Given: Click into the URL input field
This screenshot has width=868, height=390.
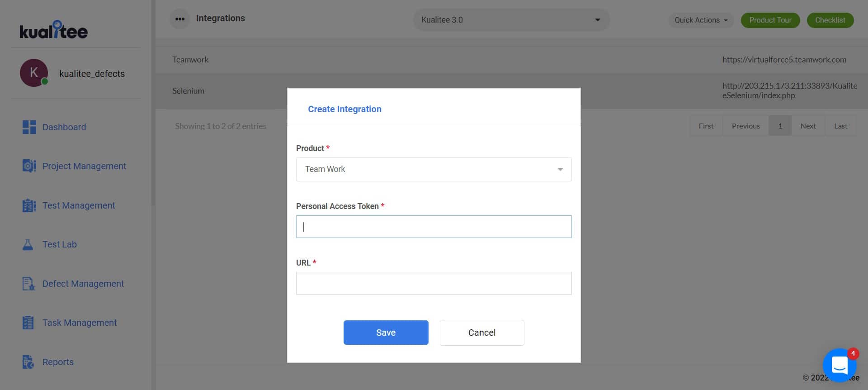Looking at the screenshot, I should [434, 283].
